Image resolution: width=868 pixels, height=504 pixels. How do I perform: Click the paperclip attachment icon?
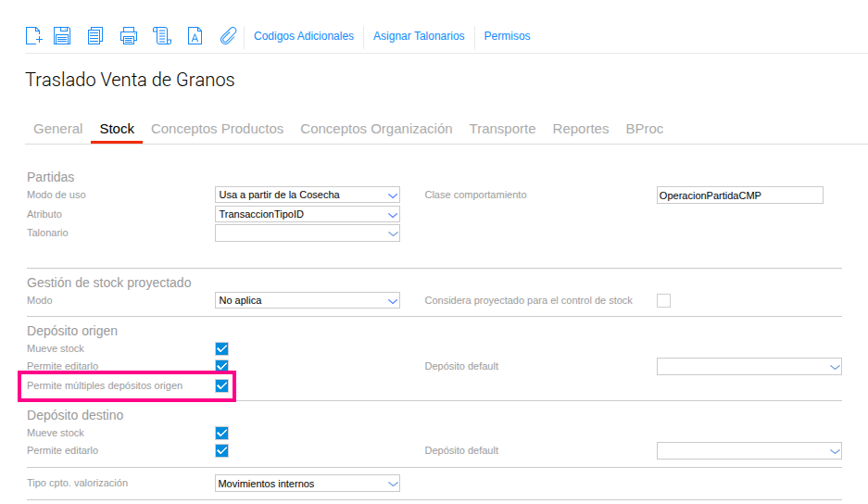click(228, 36)
